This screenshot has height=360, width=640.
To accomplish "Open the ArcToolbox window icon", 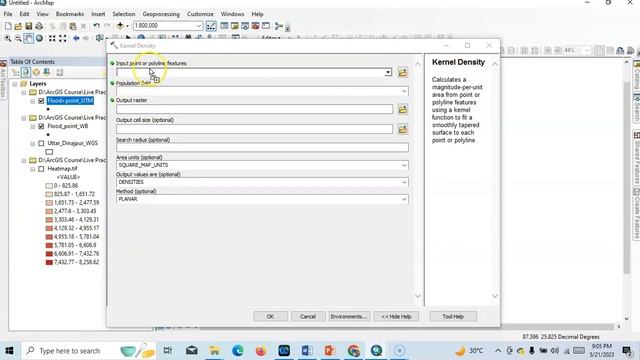I will tap(256, 26).
